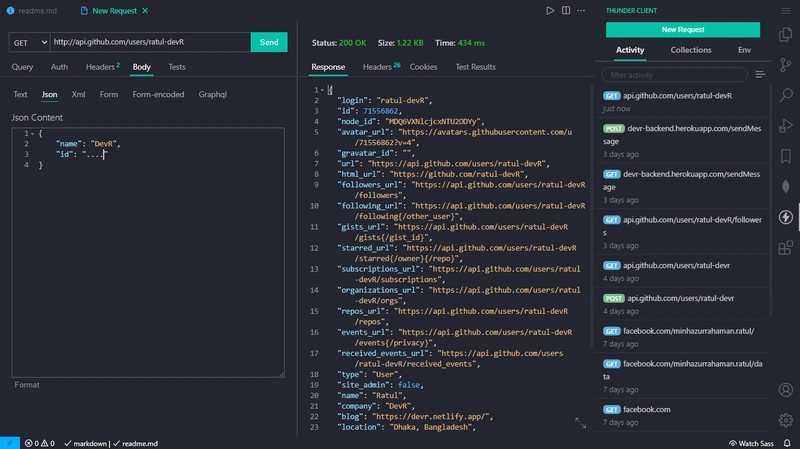
Task: Open the Run and Debug icon
Action: [x=786, y=126]
